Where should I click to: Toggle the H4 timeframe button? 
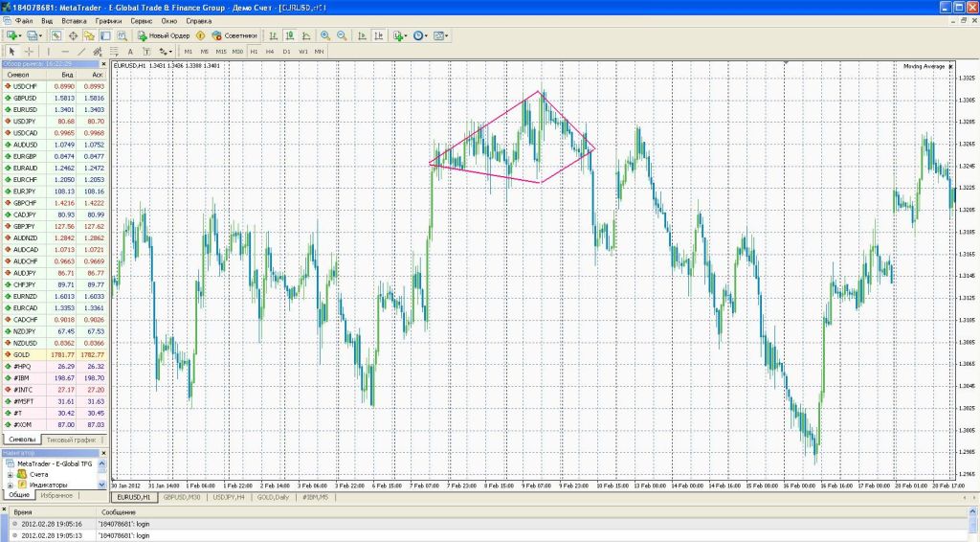[x=270, y=51]
